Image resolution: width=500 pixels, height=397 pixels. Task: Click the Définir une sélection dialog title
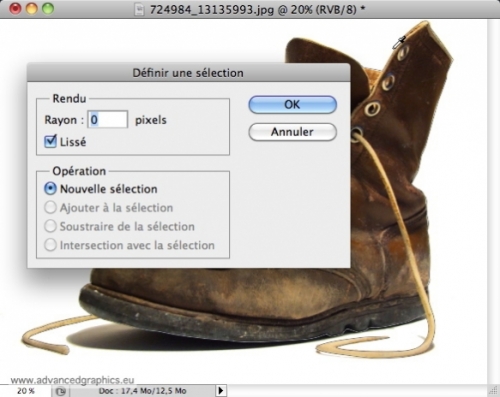point(188,73)
